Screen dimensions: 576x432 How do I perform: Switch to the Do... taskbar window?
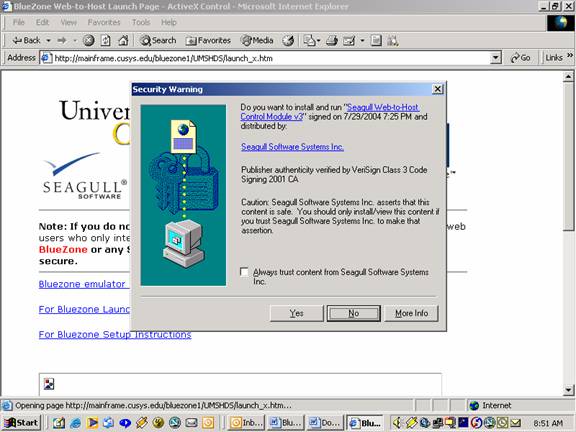[325, 423]
